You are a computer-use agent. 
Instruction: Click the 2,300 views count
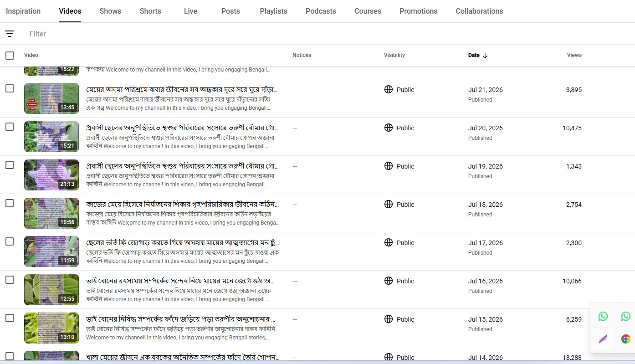574,243
